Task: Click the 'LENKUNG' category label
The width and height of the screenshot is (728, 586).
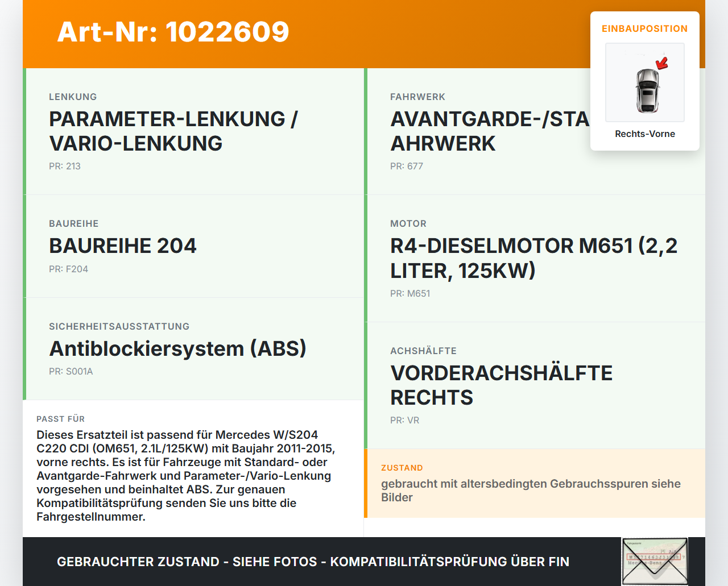Action: (73, 97)
